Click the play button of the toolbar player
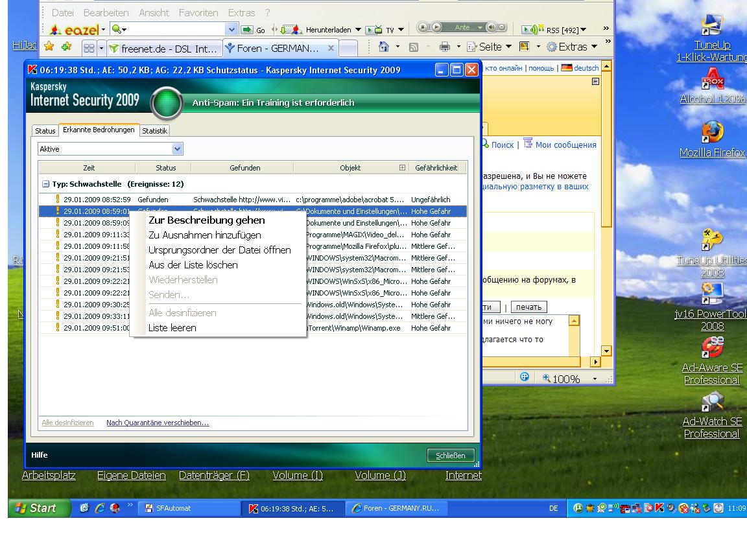Image resolution: width=747 pixels, height=560 pixels. 436,27
